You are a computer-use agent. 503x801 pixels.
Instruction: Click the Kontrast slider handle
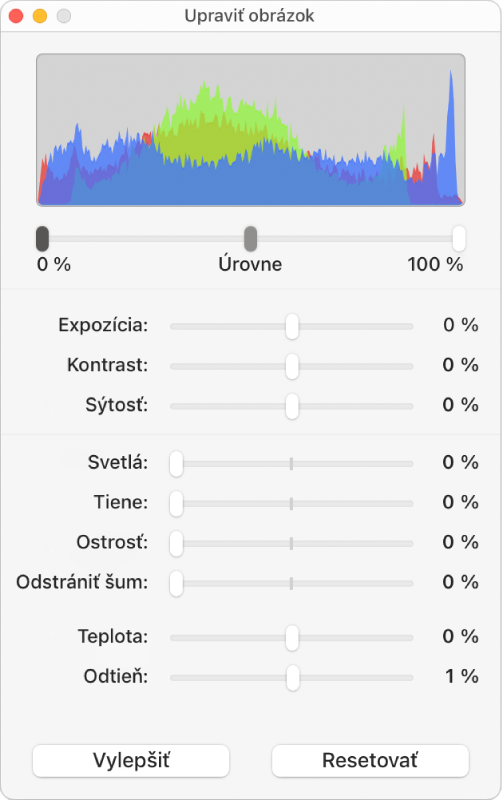292,366
